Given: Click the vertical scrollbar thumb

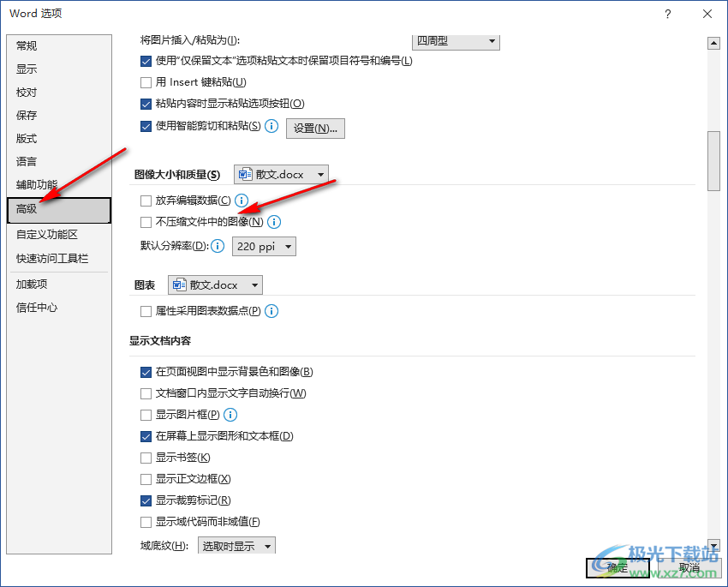Looking at the screenshot, I should coord(713,161).
